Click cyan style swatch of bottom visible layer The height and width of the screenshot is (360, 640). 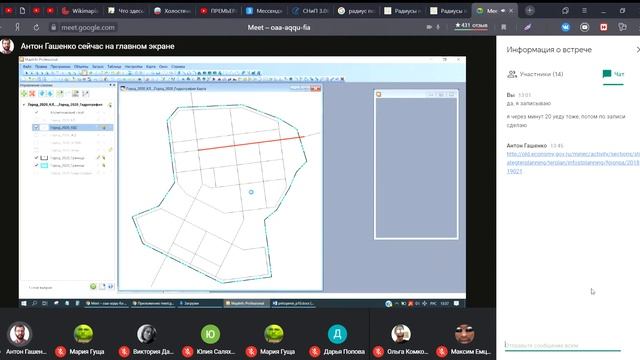44,165
